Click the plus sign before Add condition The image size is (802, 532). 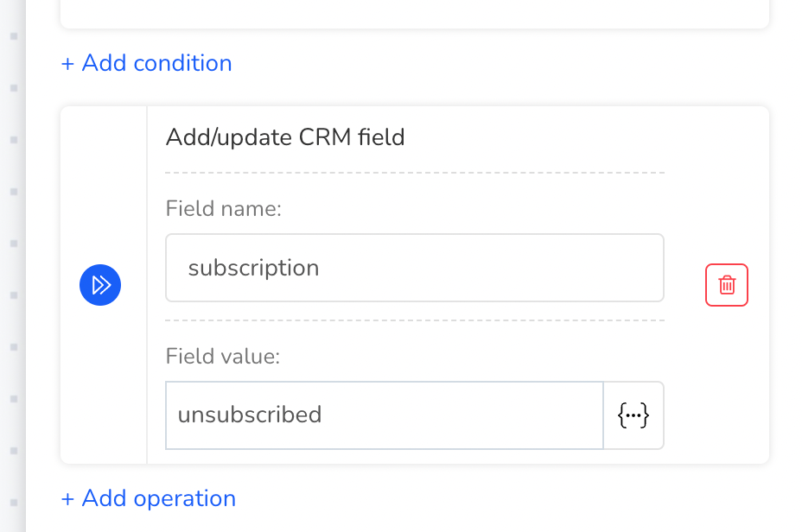67,64
